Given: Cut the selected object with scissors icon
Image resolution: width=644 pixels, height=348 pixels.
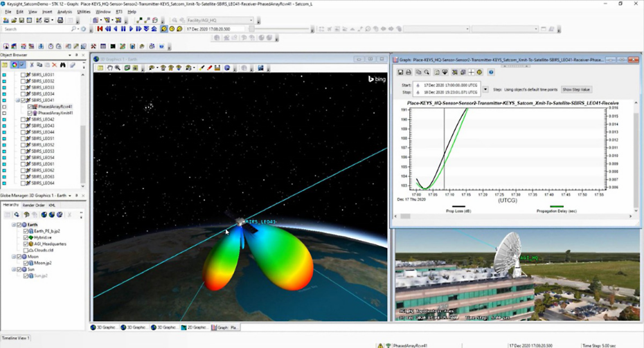Looking at the screenshot, I should coord(32,65).
